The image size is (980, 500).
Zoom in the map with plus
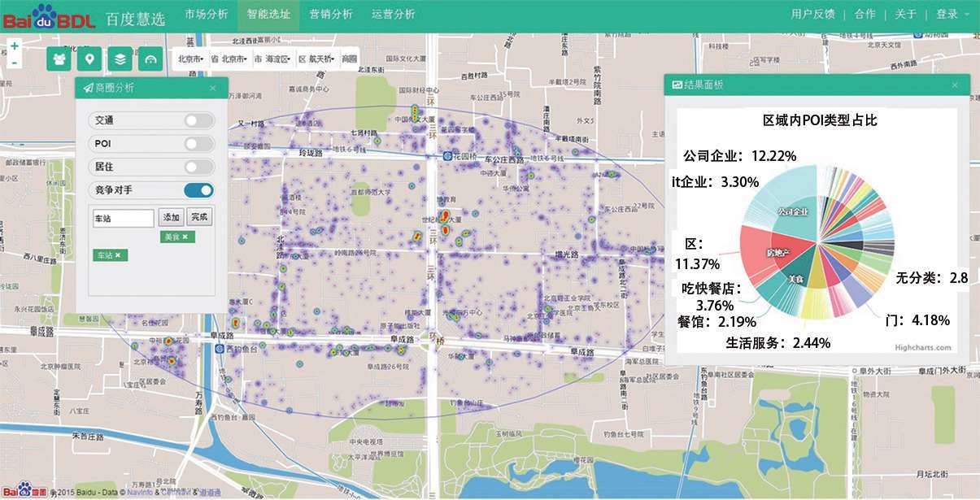[15, 46]
